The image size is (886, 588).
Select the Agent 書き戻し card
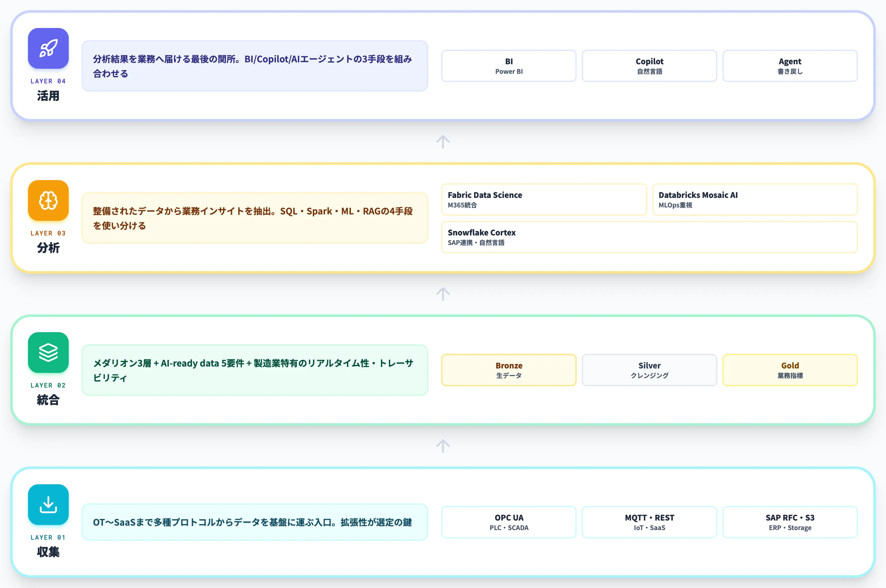(x=790, y=66)
